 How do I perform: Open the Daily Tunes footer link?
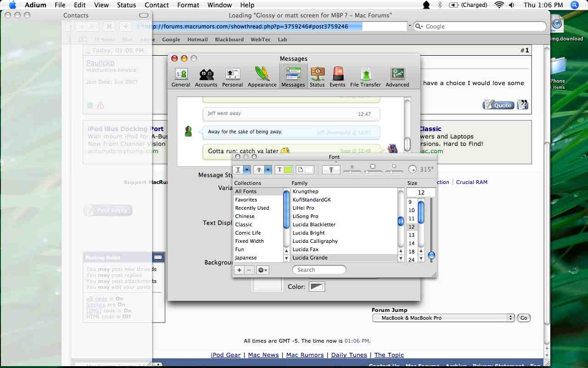(349, 355)
